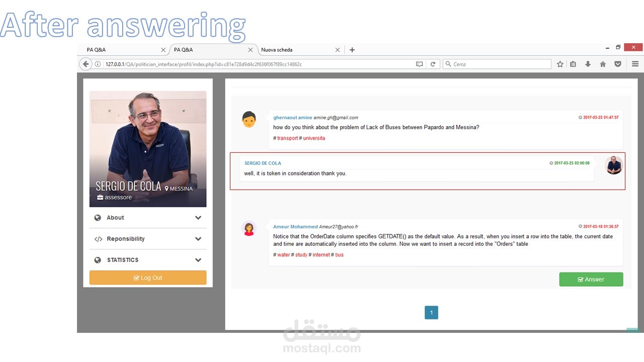Toggle reader view icon in address bar
644x362 pixels.
click(x=420, y=64)
